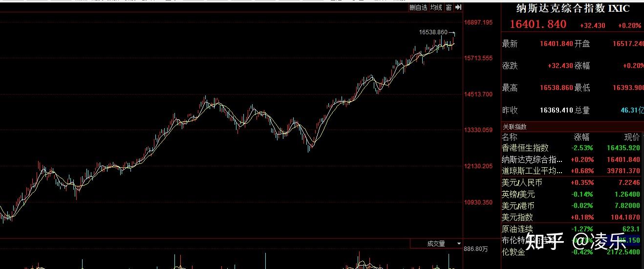
Task: Click the 开盘 value 16517.240
Action: (x=628, y=44)
